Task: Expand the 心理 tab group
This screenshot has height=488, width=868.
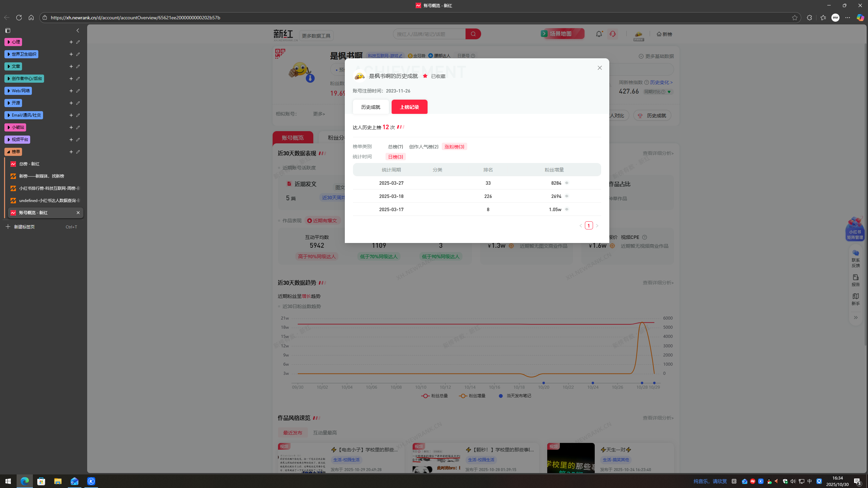Action: (13, 42)
